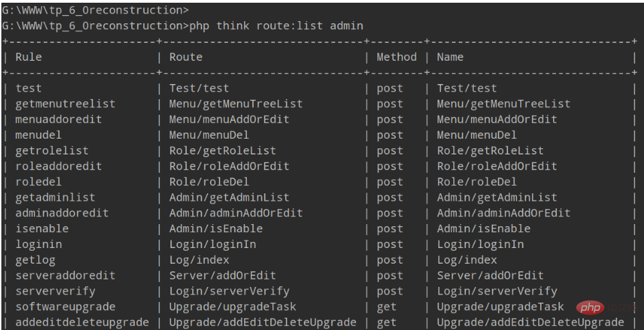
Task: Click the 'menudel' rule entry
Action: [39, 135]
